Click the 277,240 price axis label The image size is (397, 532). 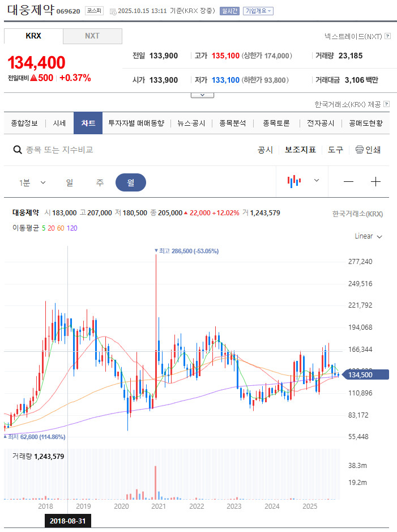coord(360,262)
